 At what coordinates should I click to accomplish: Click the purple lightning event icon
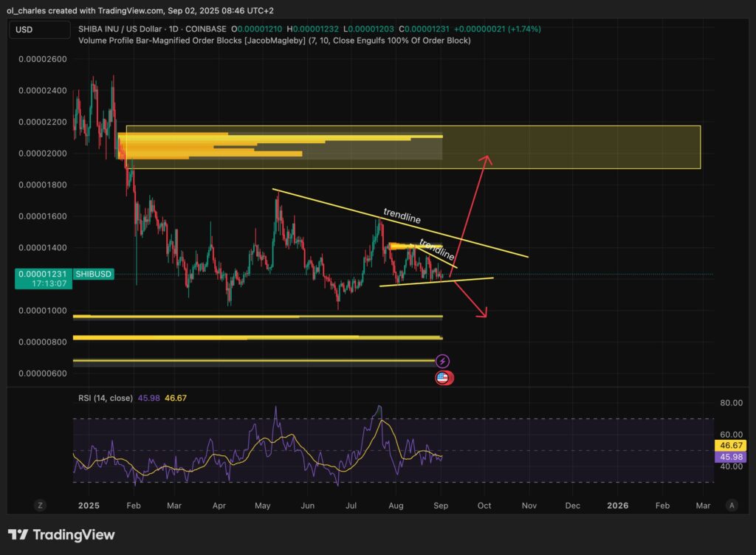click(x=442, y=362)
